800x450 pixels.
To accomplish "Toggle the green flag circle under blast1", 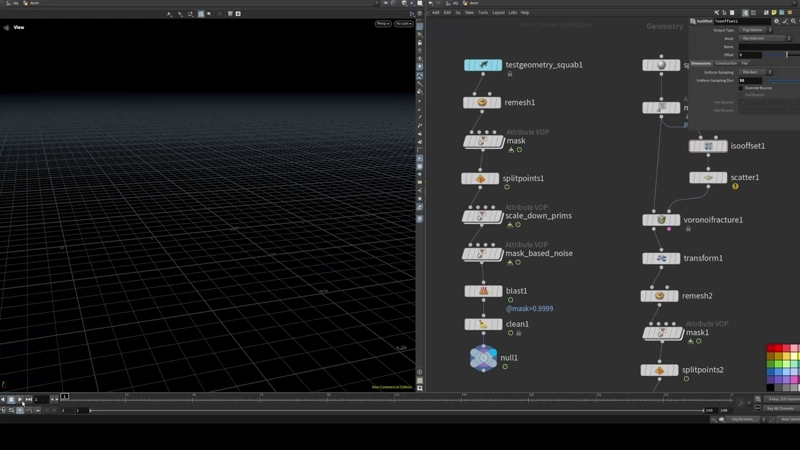I will (510, 300).
